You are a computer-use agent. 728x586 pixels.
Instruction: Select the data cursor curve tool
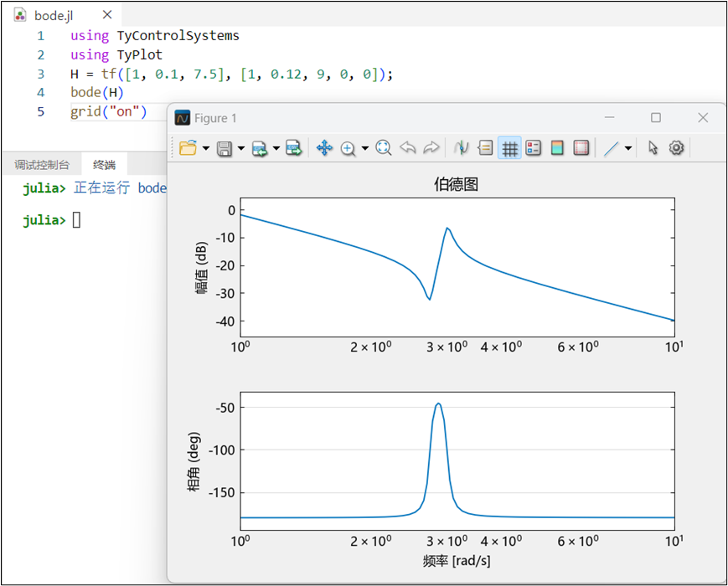point(461,148)
